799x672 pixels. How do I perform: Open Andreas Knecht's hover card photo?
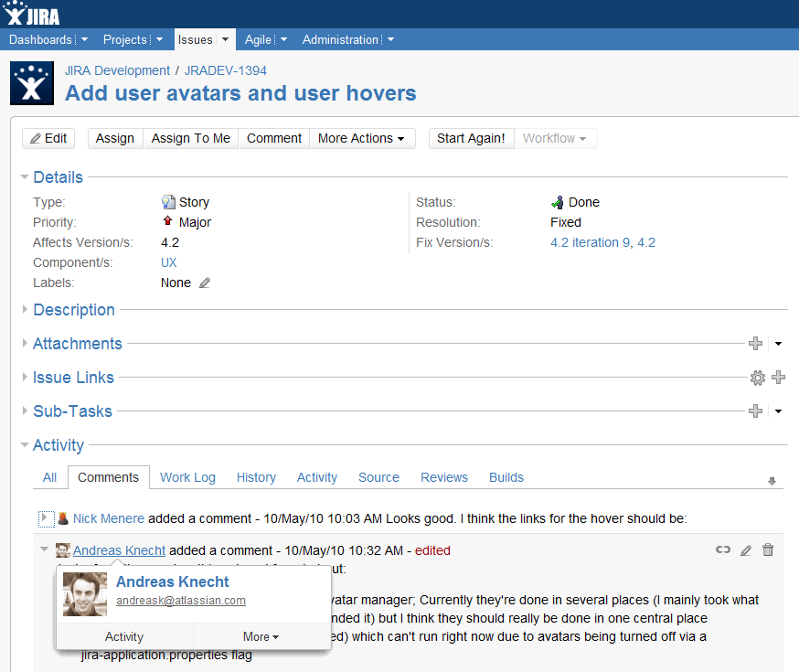(x=85, y=594)
